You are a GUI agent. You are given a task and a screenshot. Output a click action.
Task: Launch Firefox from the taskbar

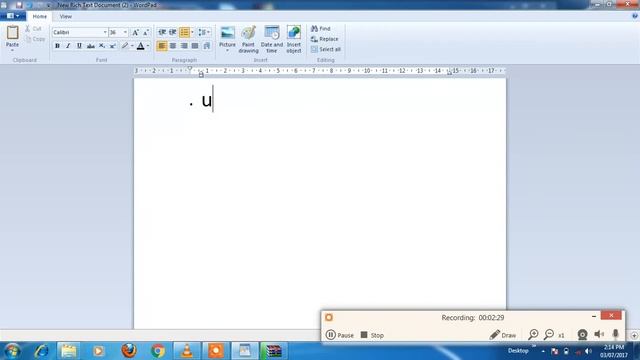129,351
